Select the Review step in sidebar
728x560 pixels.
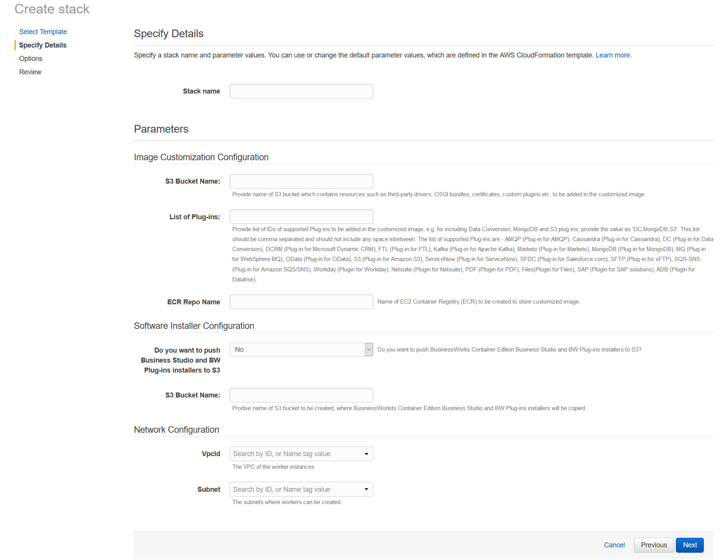click(x=30, y=72)
